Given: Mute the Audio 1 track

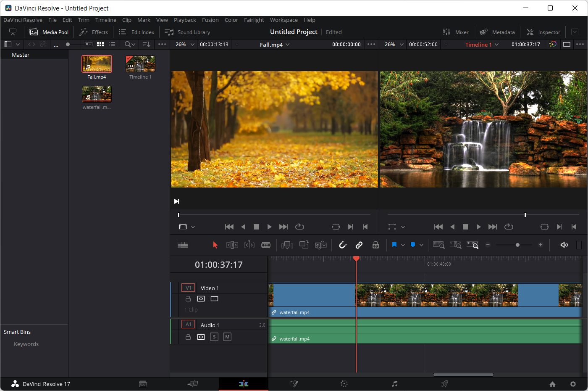Looking at the screenshot, I should (x=227, y=337).
